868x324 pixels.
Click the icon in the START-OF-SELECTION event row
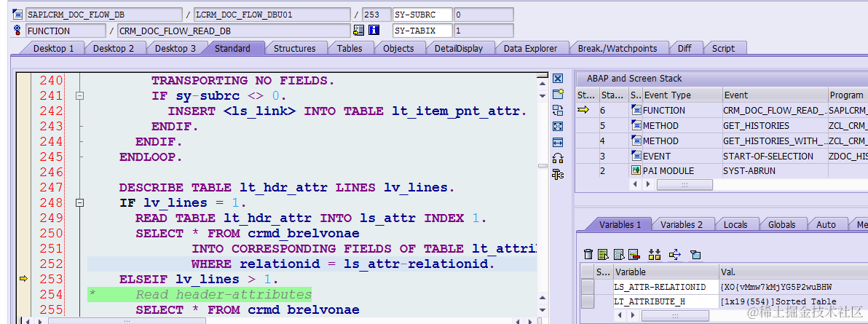pyautogui.click(x=636, y=157)
